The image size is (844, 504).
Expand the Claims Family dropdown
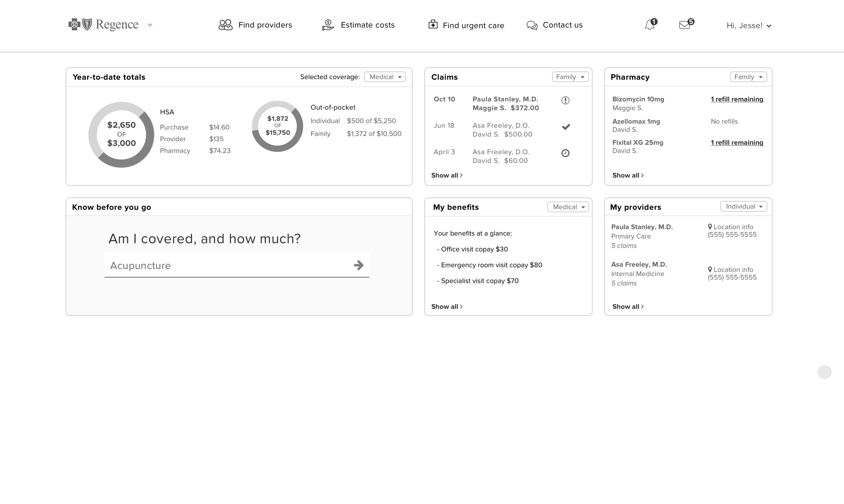pos(570,77)
